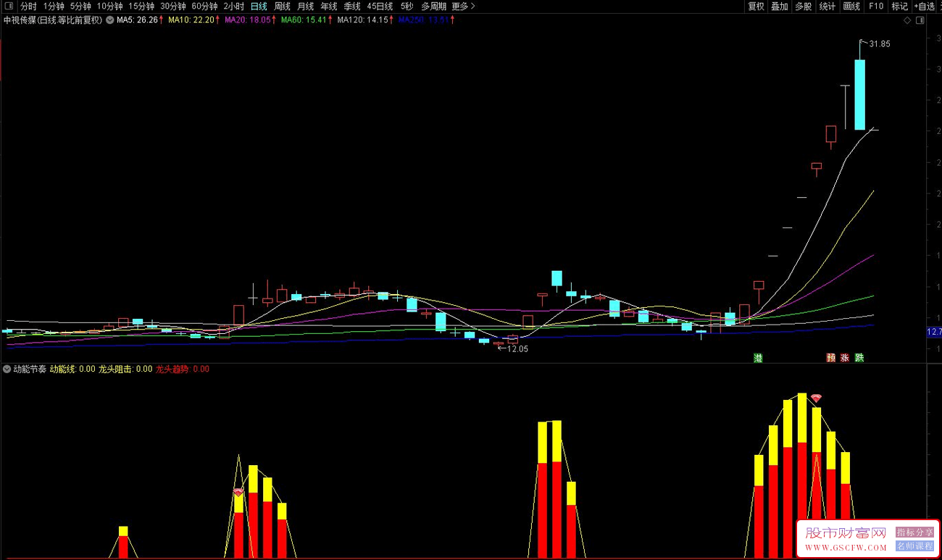Viewport: 942px width, 560px height.
Task: Expand the 更多 periods dropdown
Action: [x=463, y=7]
